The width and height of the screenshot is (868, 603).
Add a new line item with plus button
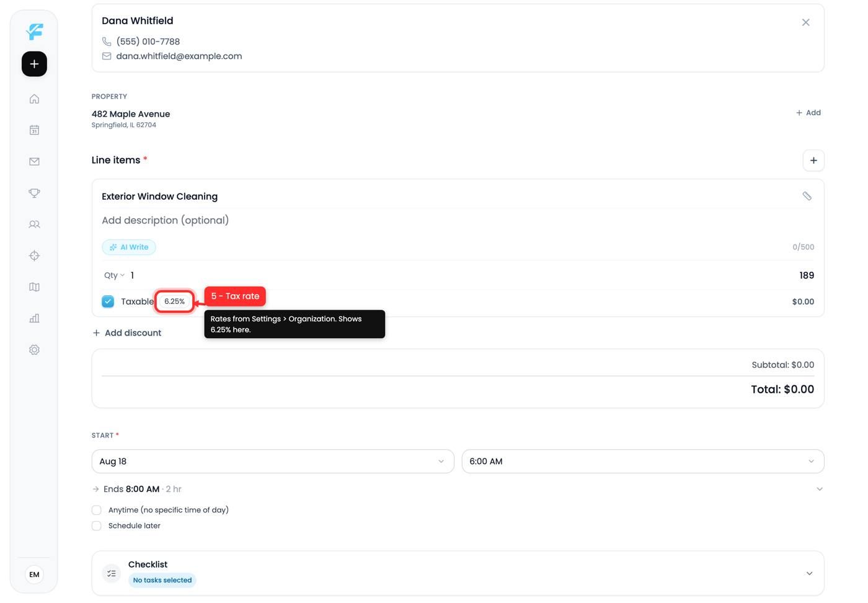pos(813,161)
